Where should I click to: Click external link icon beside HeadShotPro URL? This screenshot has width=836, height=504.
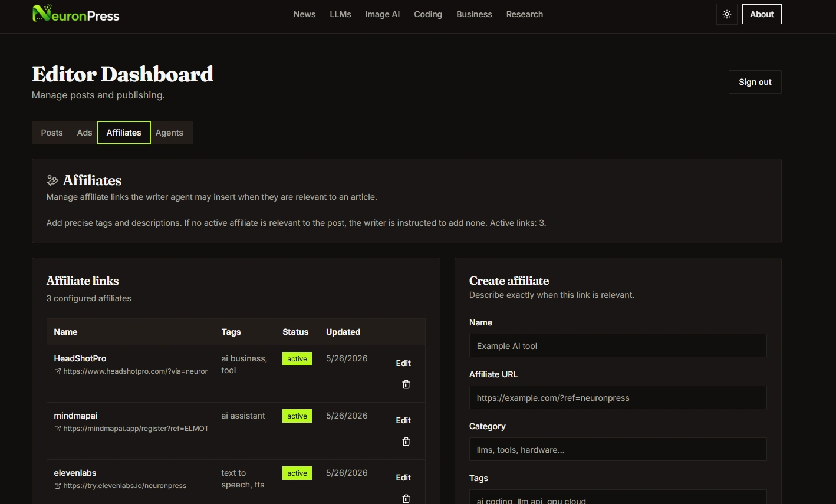57,371
